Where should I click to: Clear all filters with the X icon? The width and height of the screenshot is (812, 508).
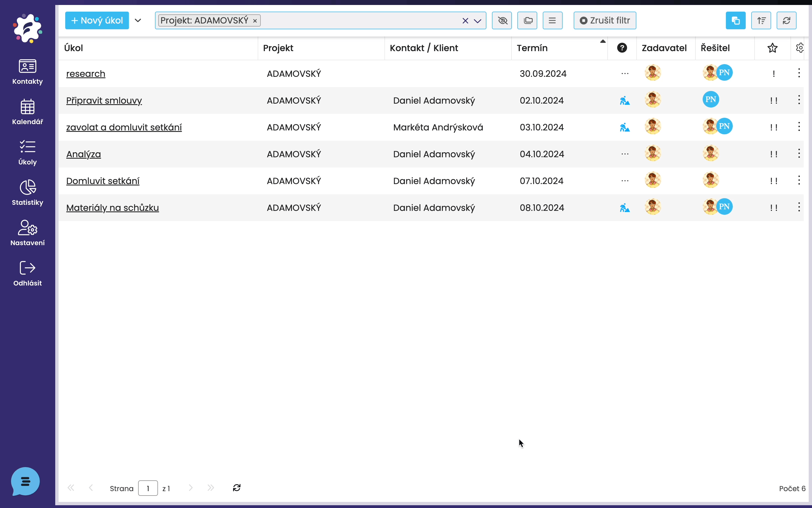(x=465, y=21)
